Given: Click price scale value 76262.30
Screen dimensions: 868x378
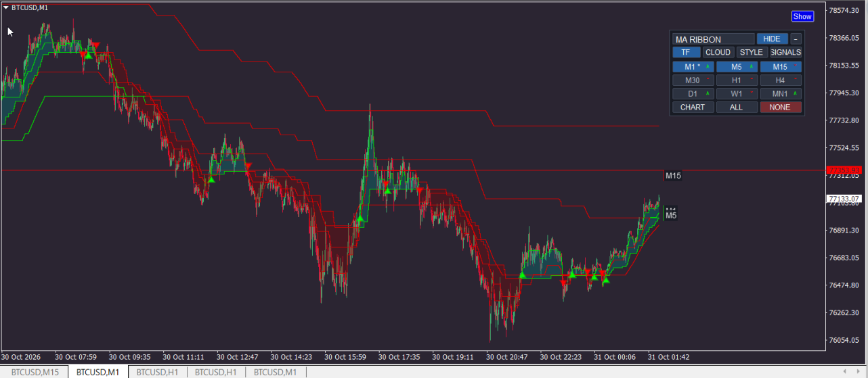Looking at the screenshot, I should pos(844,312).
